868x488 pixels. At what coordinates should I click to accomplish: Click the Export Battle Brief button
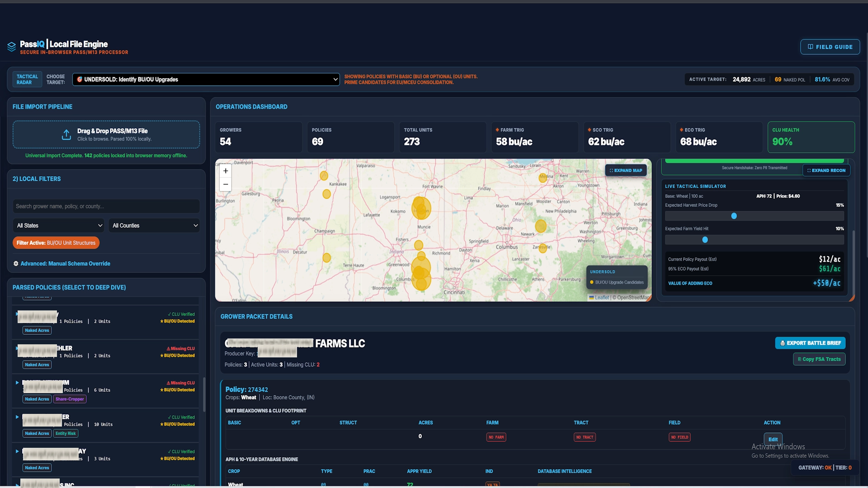coord(810,343)
